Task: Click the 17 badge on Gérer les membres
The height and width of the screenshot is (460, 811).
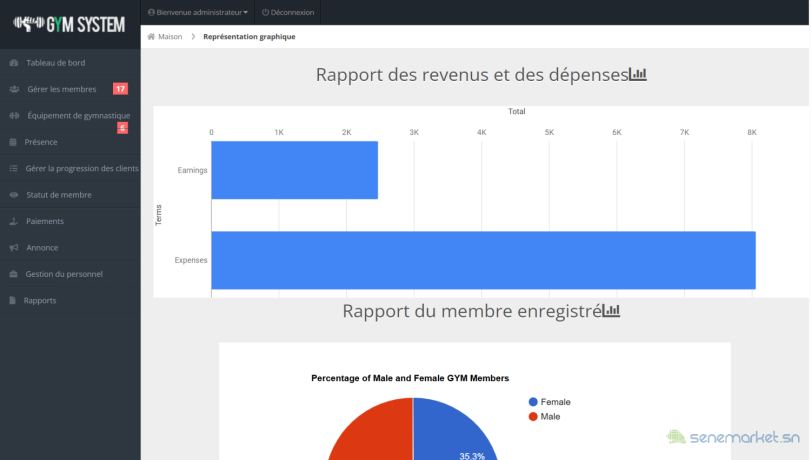Action: click(120, 89)
